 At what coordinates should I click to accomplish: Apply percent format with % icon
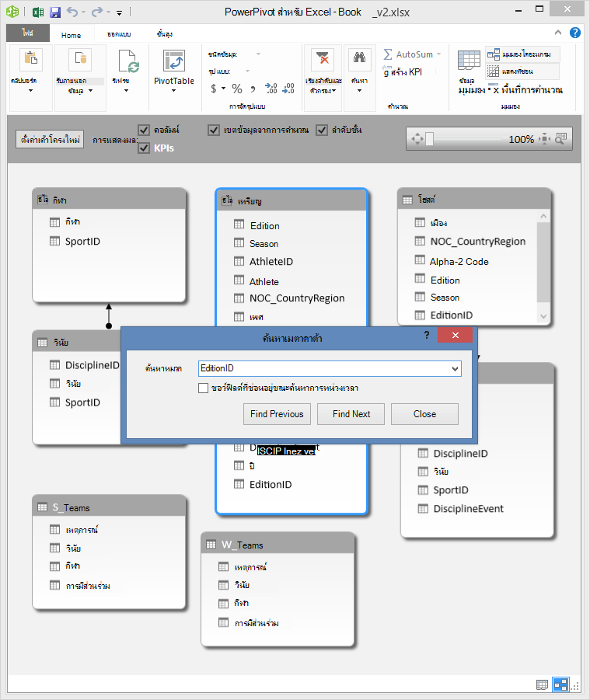[237, 89]
